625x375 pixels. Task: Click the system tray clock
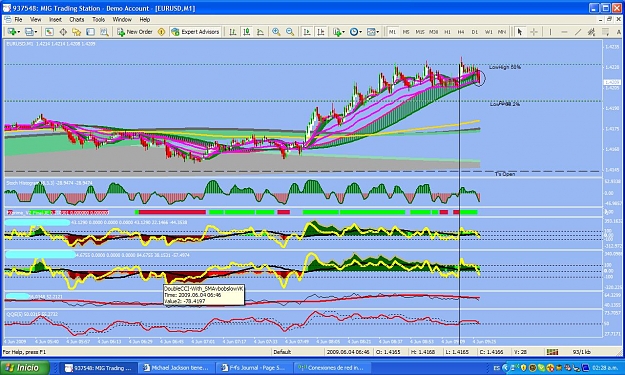(606, 368)
